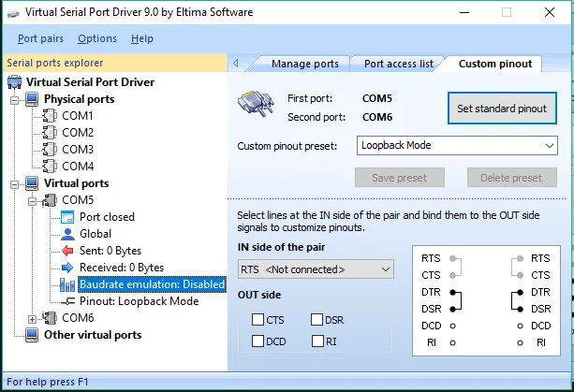Click the left DTR pin in diagram

tap(453, 292)
